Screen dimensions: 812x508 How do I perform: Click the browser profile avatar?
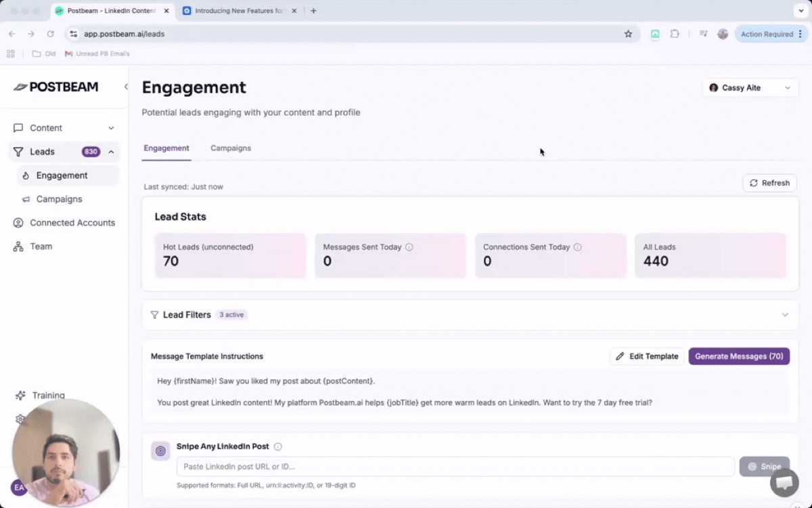(x=723, y=34)
